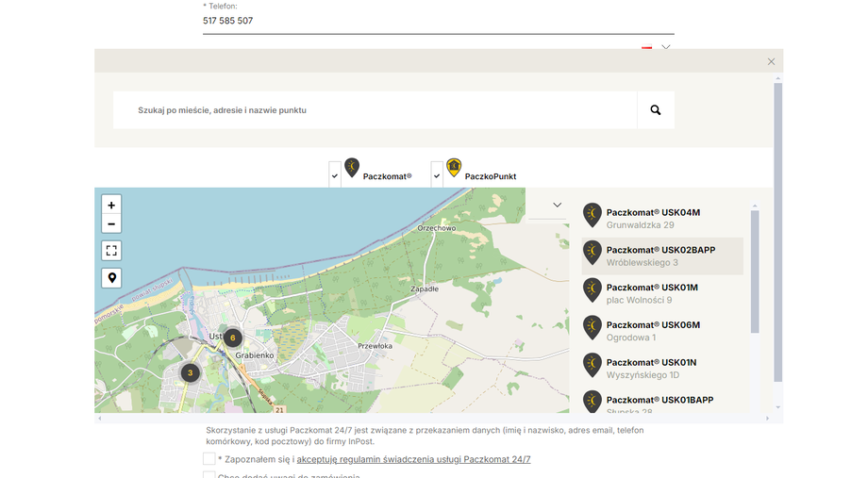Image resolution: width=868 pixels, height=478 pixels.
Task: Toggle the PaczkoPunkt filter checkbox
Action: tap(437, 175)
